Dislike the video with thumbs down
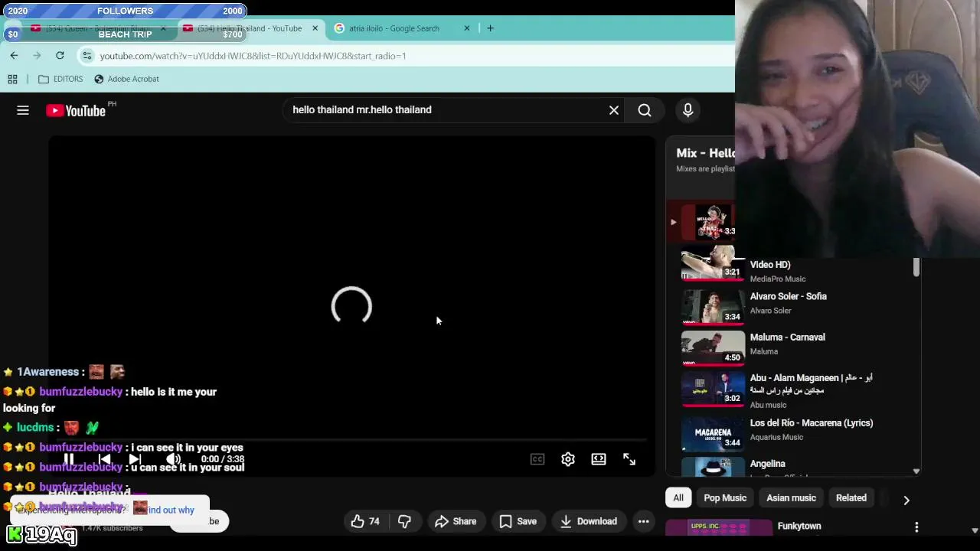The width and height of the screenshot is (980, 551). point(405,521)
